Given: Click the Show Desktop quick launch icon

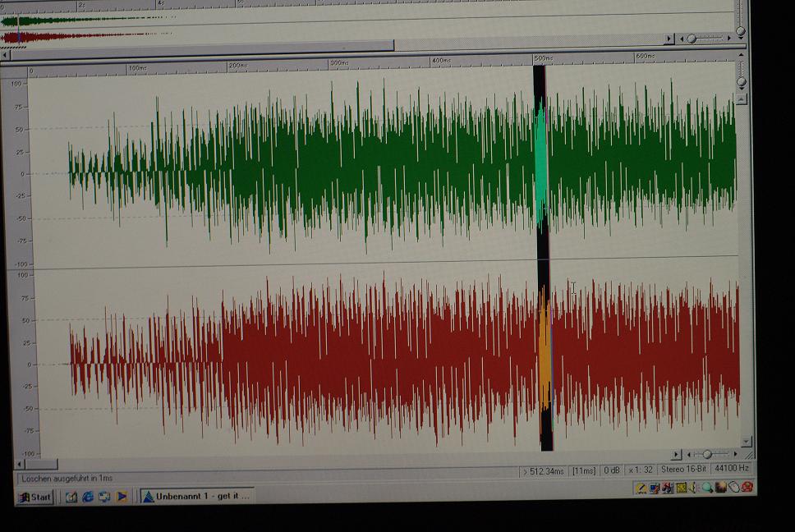Looking at the screenshot, I should (x=71, y=497).
